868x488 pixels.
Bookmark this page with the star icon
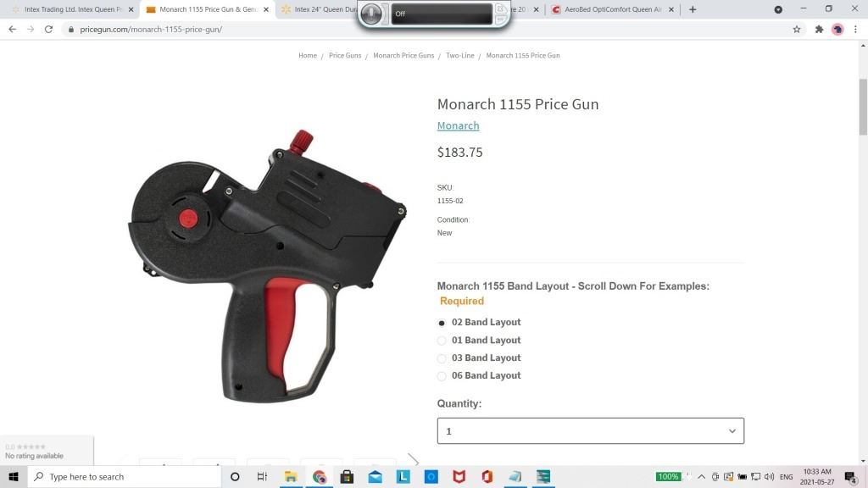point(796,30)
